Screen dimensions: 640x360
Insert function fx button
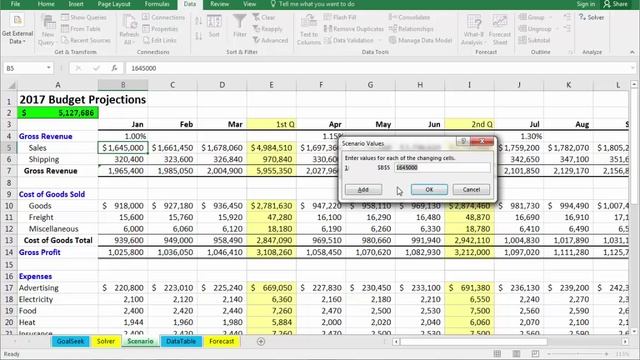[114, 68]
